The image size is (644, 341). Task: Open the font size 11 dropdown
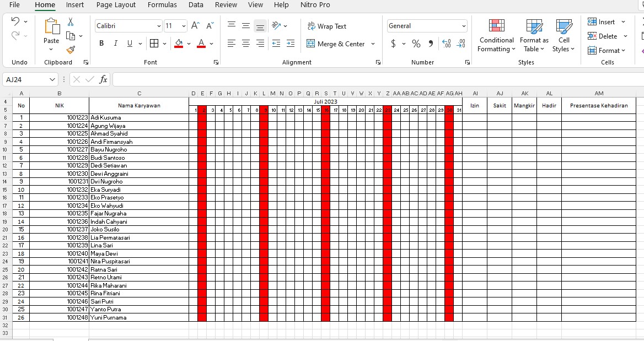click(184, 26)
